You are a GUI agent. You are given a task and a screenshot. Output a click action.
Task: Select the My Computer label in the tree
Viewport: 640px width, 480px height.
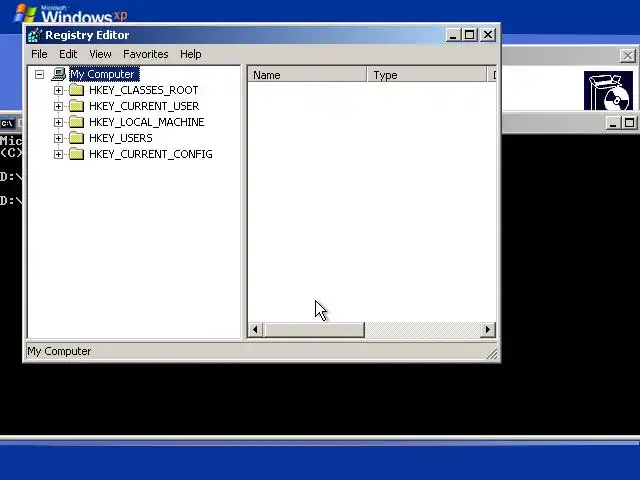104,74
